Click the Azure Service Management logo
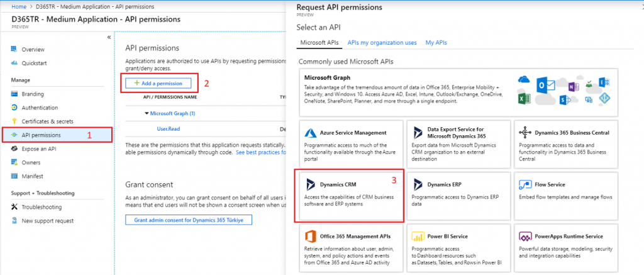Screen dimensions: 644x275 coord(310,133)
